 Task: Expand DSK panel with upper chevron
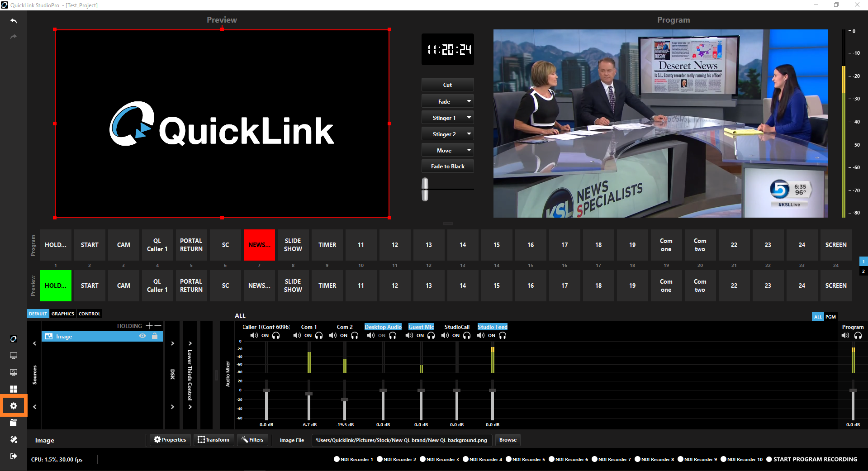click(172, 343)
